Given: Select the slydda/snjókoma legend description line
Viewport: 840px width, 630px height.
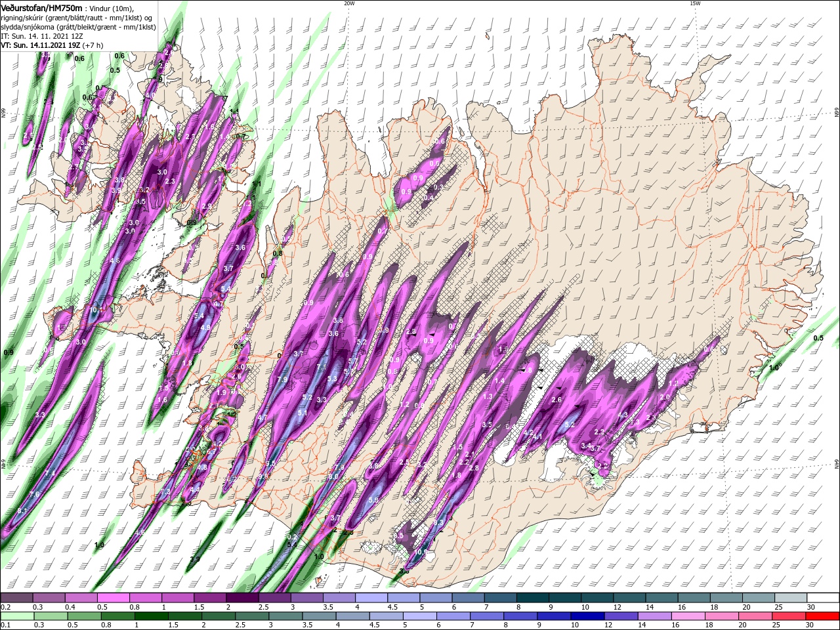Looking at the screenshot, I should [78, 27].
